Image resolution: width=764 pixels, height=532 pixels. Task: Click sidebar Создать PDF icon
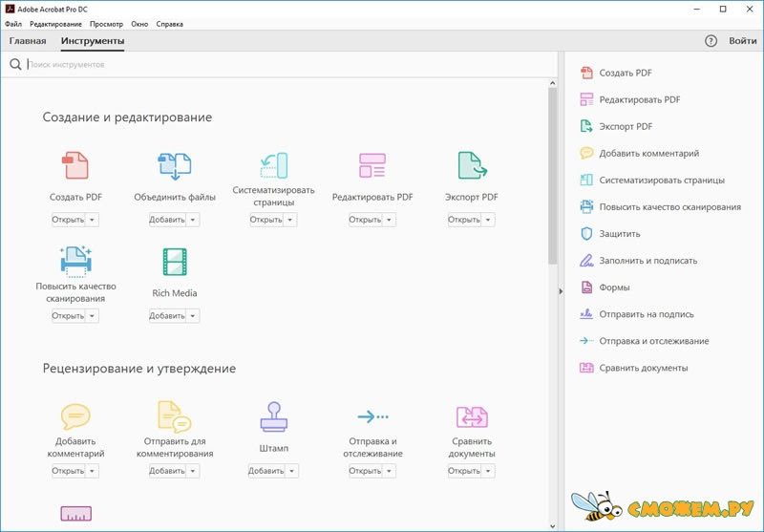click(586, 73)
